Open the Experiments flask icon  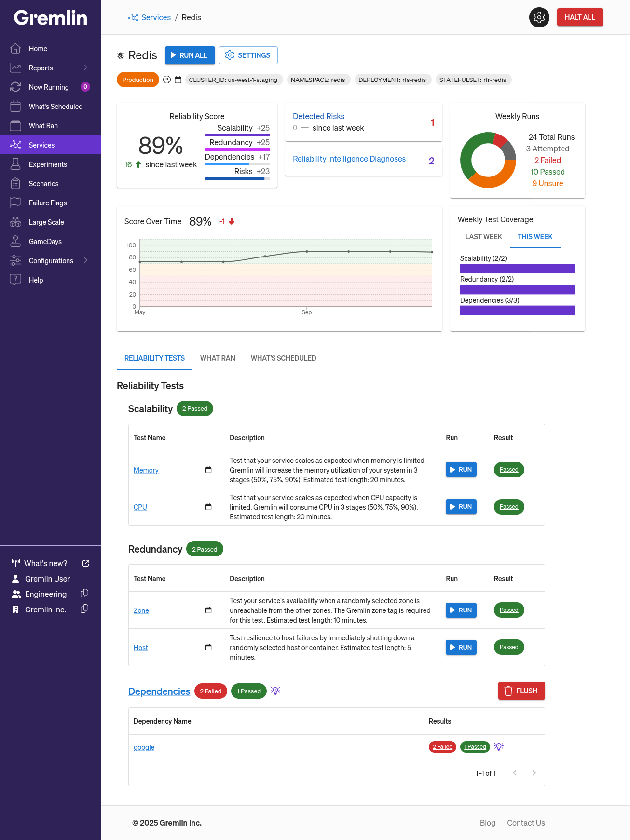point(15,164)
